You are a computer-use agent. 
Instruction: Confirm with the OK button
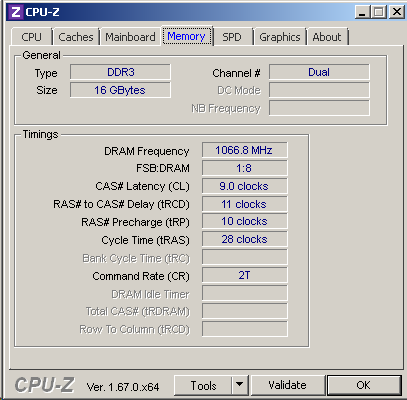(x=364, y=386)
